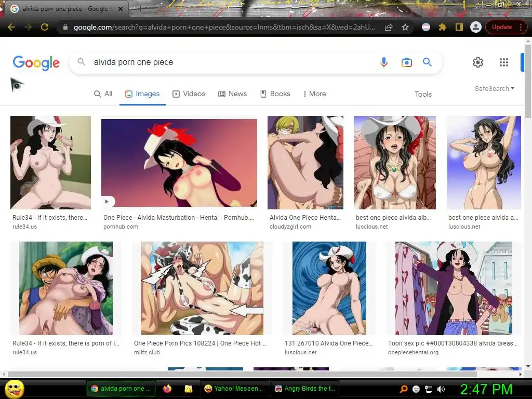This screenshot has width=532, height=399.
Task: Open the Google apps grid
Action: click(x=504, y=62)
